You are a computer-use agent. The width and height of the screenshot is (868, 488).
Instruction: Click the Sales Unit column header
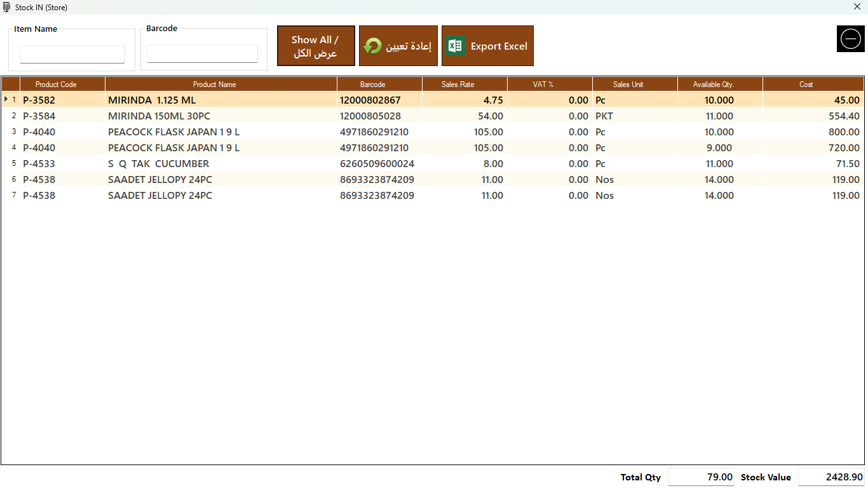pyautogui.click(x=635, y=84)
